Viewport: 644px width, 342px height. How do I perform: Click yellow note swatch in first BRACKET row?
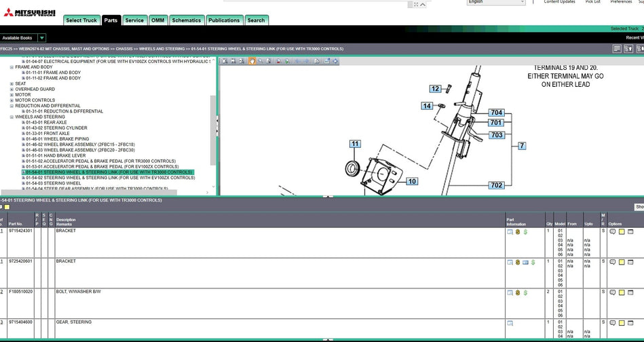point(621,232)
